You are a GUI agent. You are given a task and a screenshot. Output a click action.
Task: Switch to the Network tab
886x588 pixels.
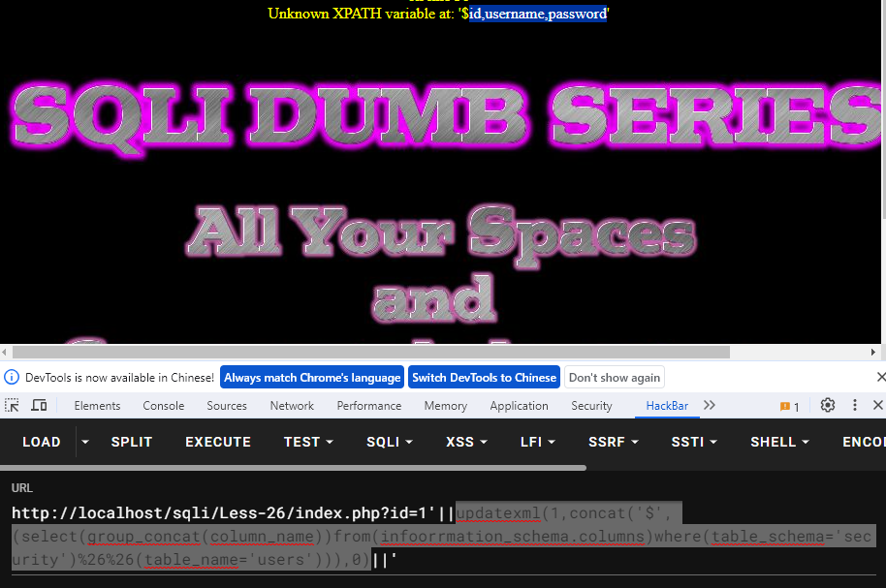[x=292, y=406]
